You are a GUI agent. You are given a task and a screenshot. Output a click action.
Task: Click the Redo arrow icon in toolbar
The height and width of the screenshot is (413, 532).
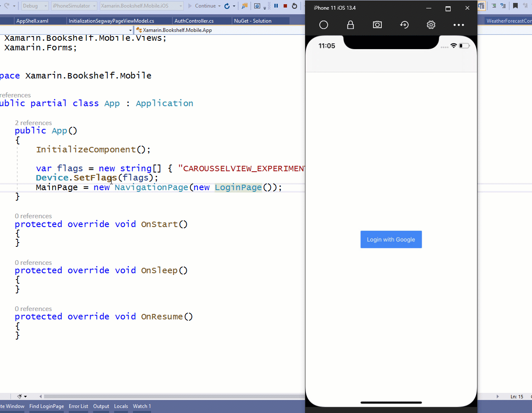coord(6,6)
